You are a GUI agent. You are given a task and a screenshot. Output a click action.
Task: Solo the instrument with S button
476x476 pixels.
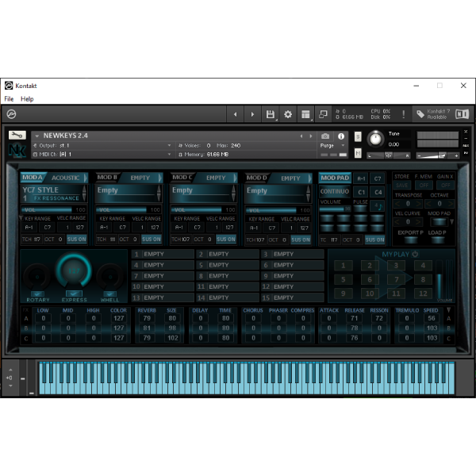[x=358, y=136]
